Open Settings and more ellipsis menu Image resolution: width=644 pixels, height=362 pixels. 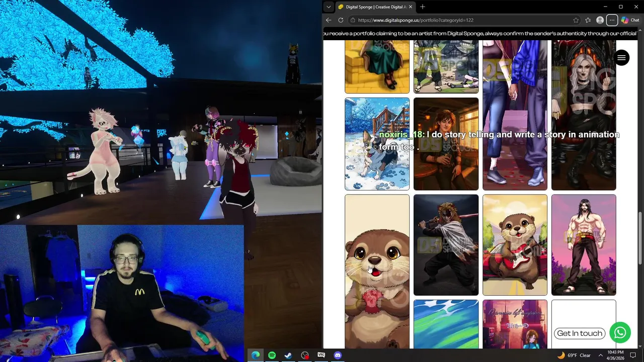pyautogui.click(x=612, y=20)
